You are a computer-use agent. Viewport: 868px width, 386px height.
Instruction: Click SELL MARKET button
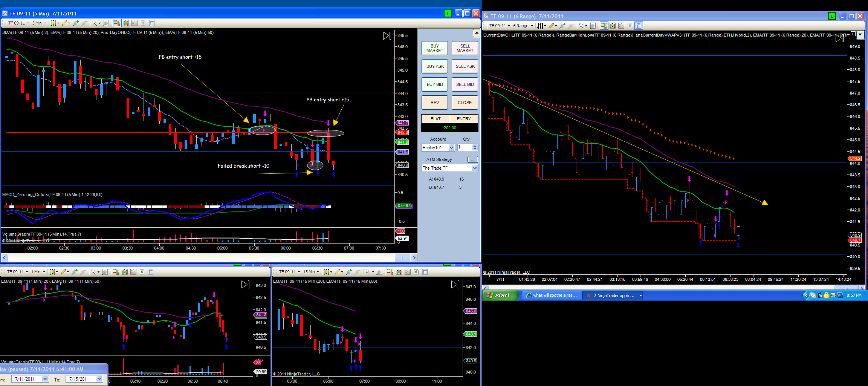[x=465, y=48]
